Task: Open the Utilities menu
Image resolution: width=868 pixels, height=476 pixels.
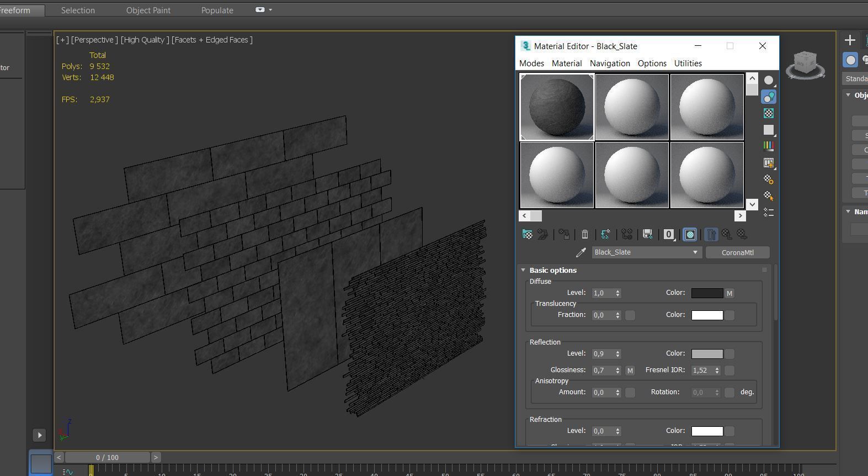Action: pyautogui.click(x=688, y=64)
